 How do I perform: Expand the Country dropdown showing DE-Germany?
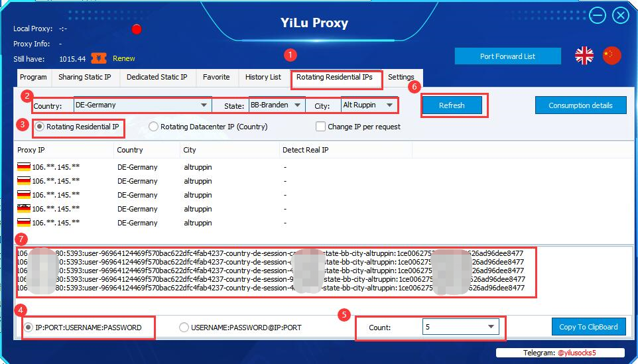(204, 105)
